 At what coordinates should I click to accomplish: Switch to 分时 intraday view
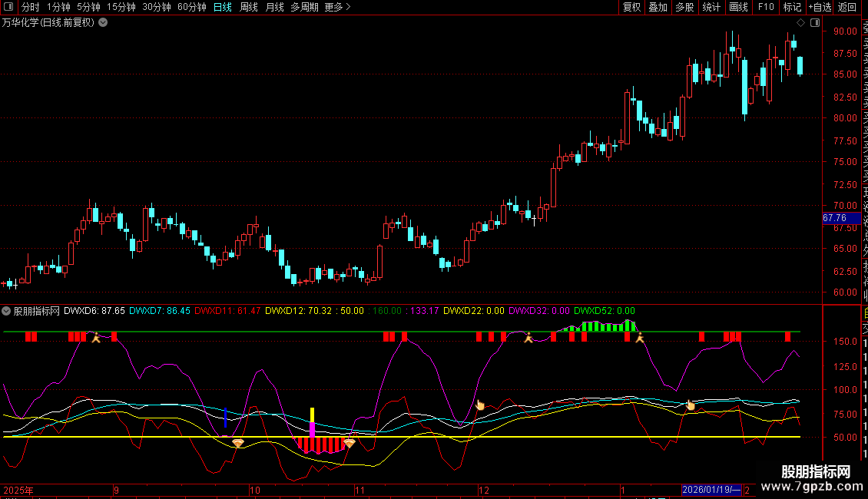coord(30,7)
